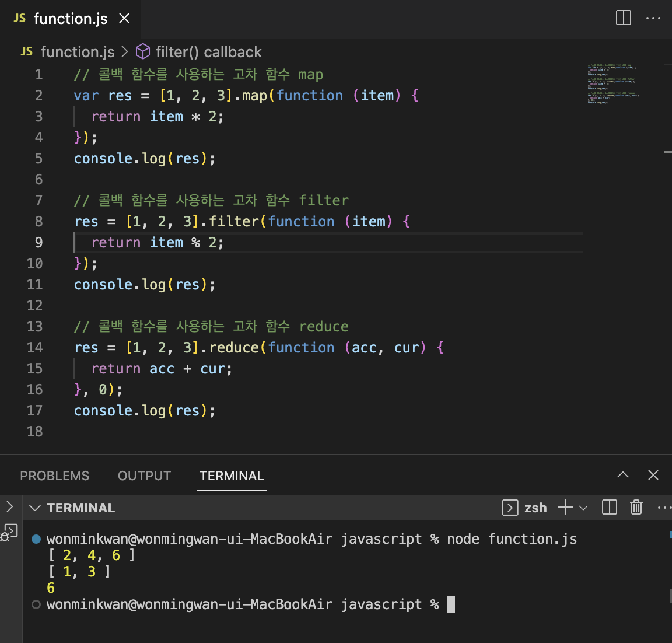Click the '}, 0);' text on line 16

99,390
